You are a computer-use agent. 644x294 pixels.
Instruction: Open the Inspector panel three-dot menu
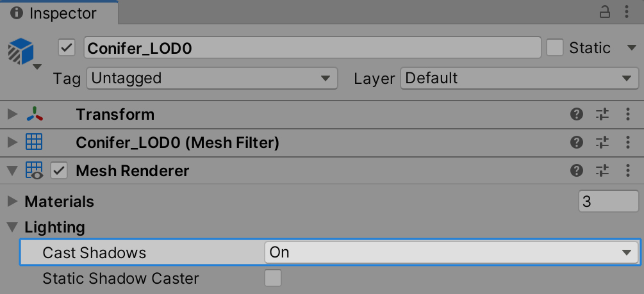coord(628,12)
